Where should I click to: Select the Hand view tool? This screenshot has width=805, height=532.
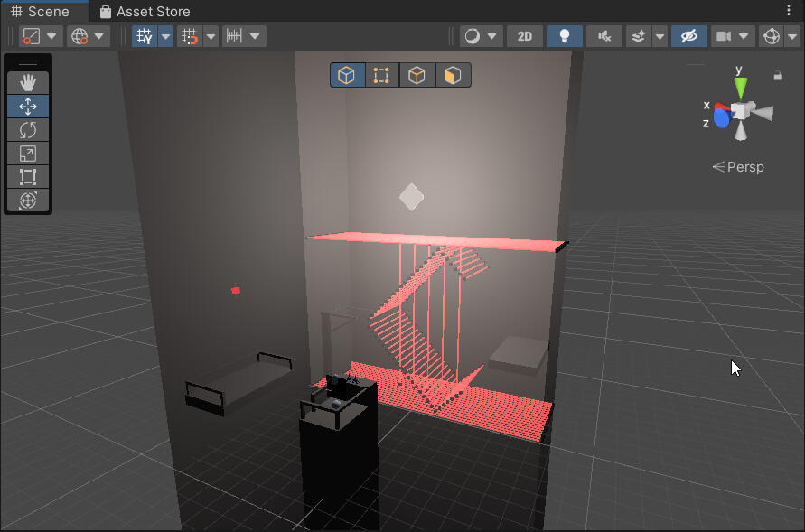(x=28, y=82)
